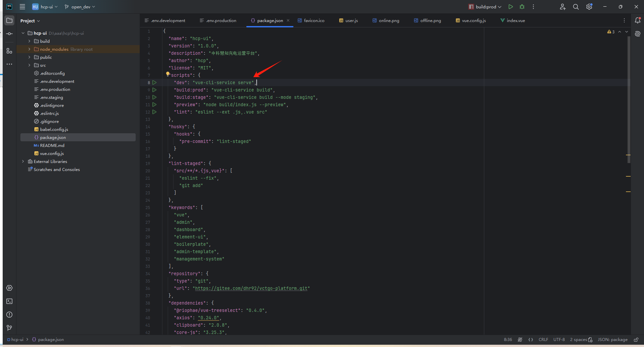Open more run actions menu
The image size is (644, 347).
pyautogui.click(x=533, y=7)
